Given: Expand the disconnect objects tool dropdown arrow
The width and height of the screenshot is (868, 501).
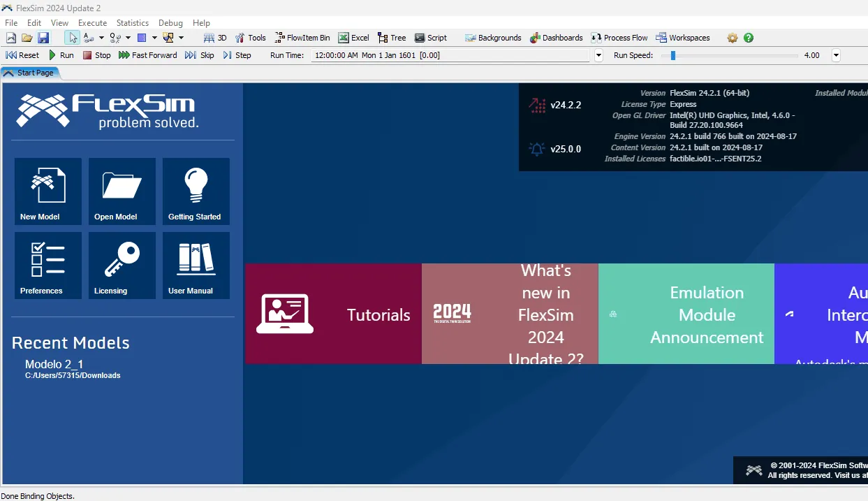Looking at the screenshot, I should pos(128,38).
